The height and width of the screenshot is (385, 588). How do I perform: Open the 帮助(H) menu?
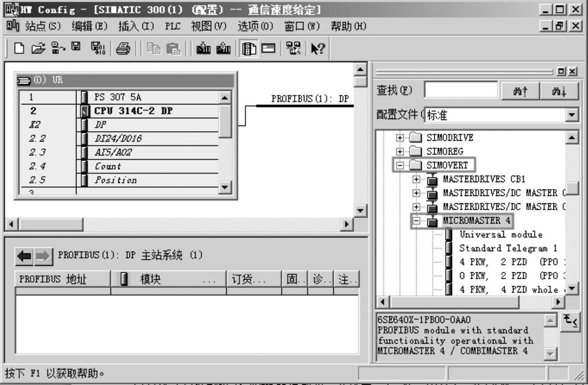pyautogui.click(x=349, y=27)
